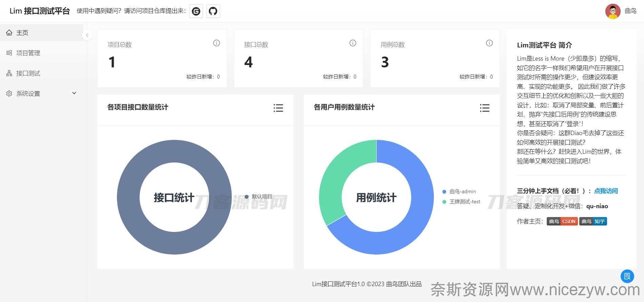Open 系统设置 menu item
644x302 pixels.
(x=42, y=93)
